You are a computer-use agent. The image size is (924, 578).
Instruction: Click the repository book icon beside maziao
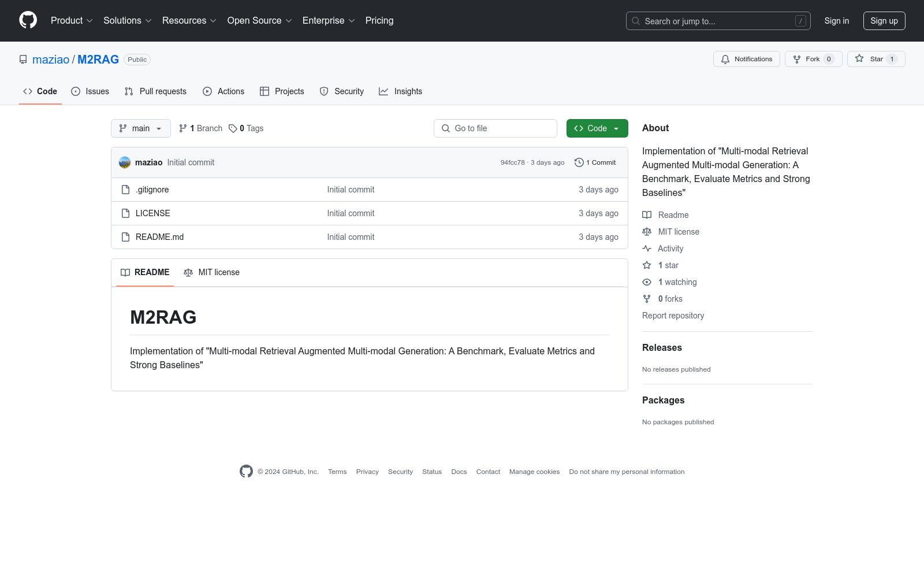(x=23, y=60)
